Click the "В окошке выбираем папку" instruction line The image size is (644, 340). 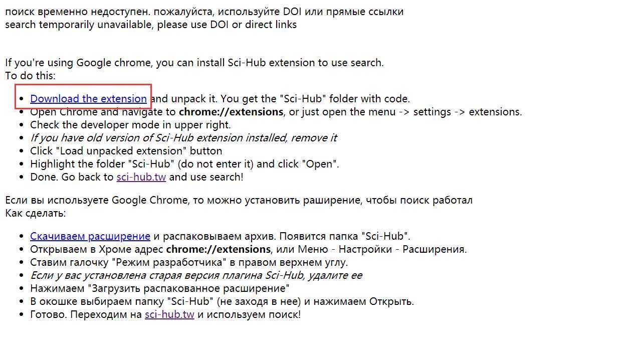(x=222, y=301)
